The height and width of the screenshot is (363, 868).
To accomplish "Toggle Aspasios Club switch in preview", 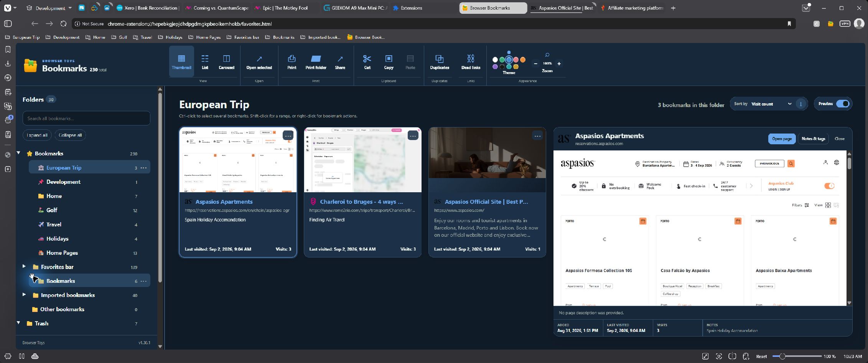I will point(829,186).
